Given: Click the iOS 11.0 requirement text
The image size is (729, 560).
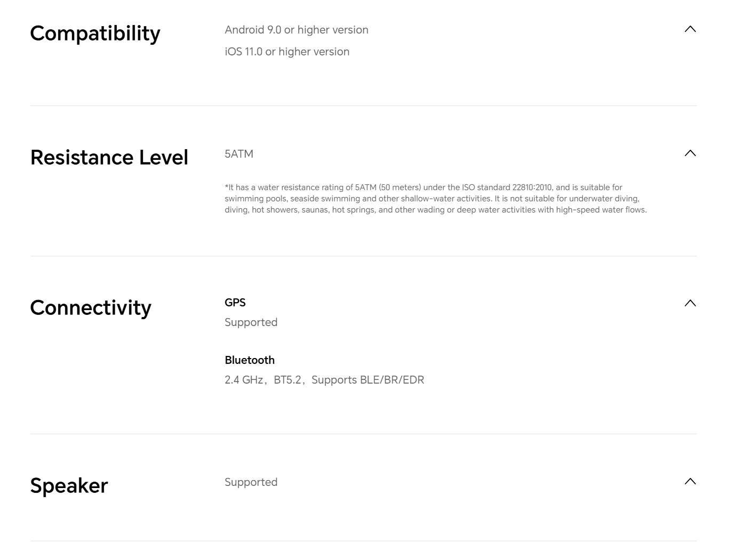Looking at the screenshot, I should 287,52.
